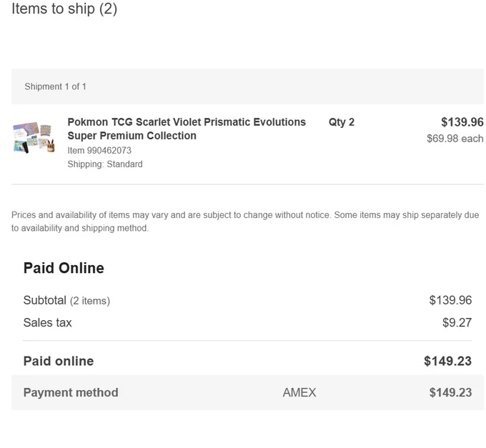Click the Qty 2 quantity label
Viewport: 486px width, 448px height.
pyautogui.click(x=341, y=122)
